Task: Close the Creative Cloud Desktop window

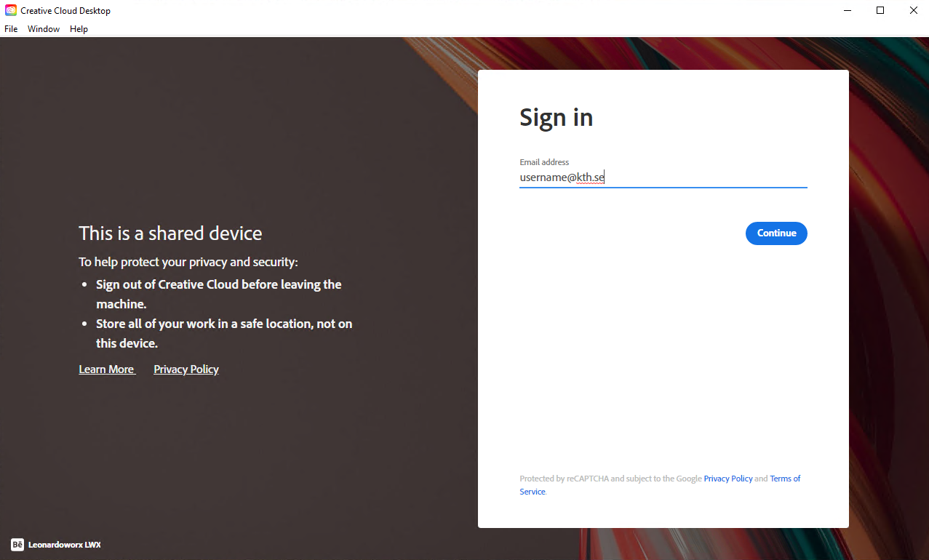Action: 913,11
